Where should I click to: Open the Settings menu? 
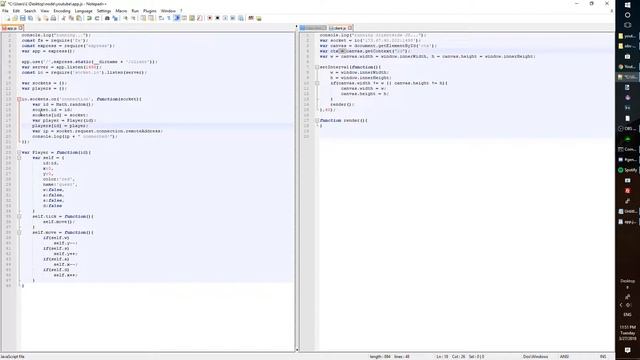(104, 11)
